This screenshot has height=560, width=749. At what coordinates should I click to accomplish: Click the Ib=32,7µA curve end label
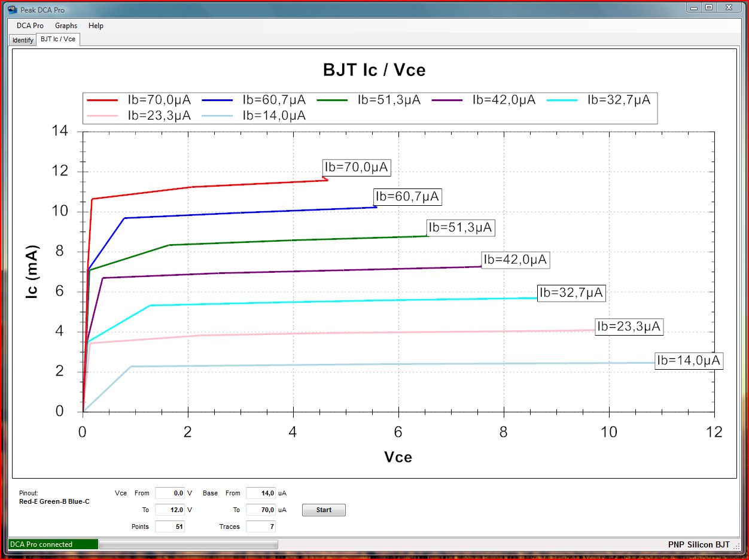tap(572, 293)
